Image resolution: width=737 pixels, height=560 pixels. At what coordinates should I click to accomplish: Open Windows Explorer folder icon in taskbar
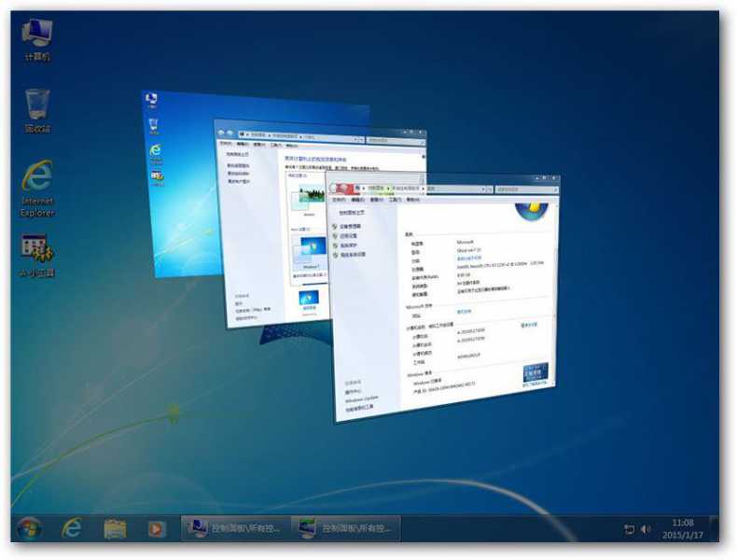[115, 528]
